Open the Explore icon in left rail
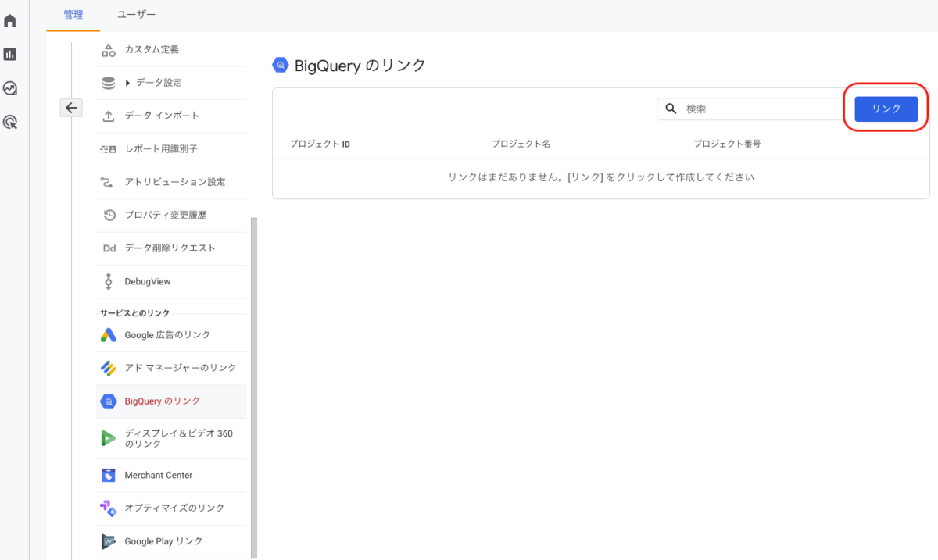 pos(10,88)
